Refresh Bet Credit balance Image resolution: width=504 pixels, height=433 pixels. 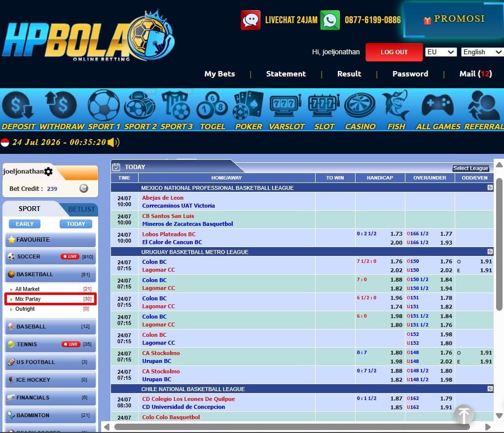pos(83,188)
